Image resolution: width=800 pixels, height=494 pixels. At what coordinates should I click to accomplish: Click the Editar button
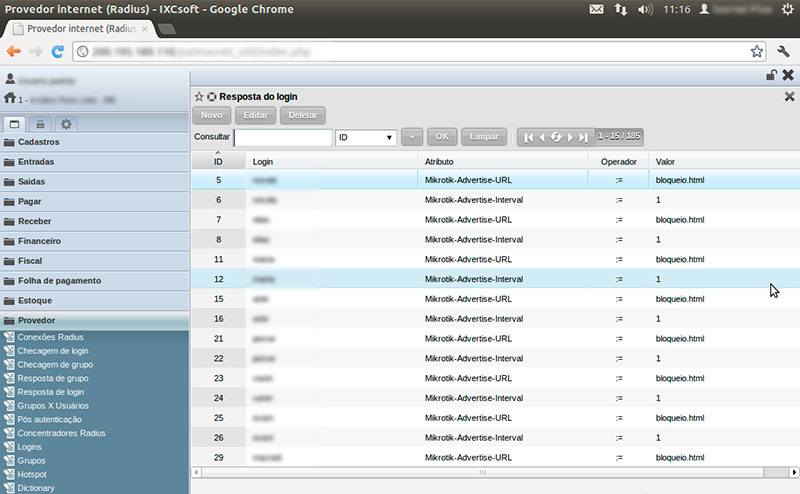[255, 115]
